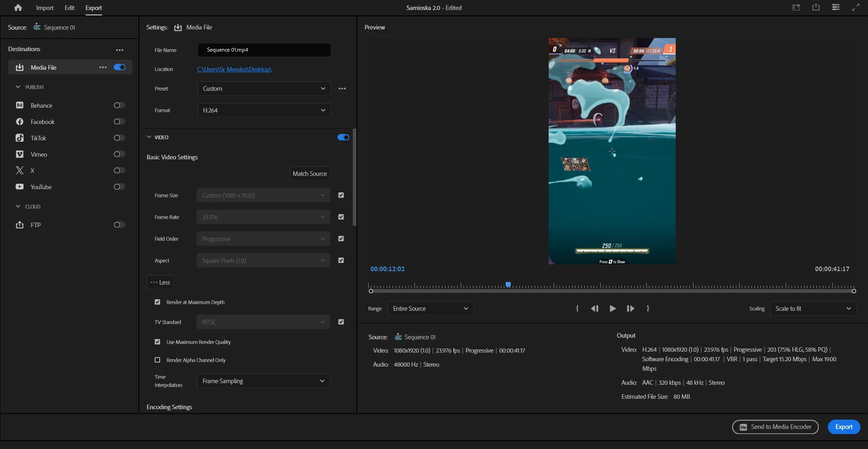Image resolution: width=868 pixels, height=449 pixels.
Task: Click the TikTok publish icon
Action: [19, 138]
